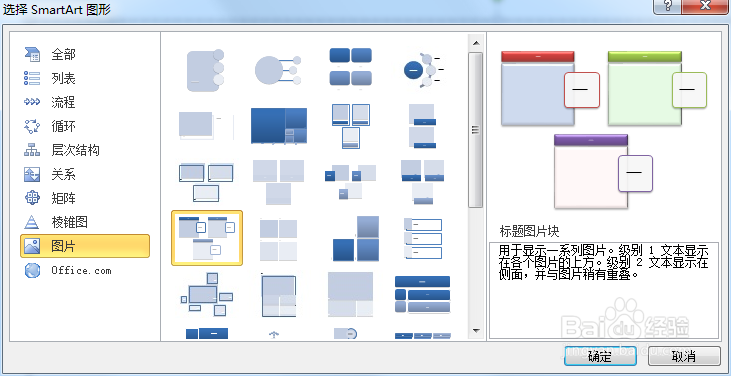Choose center frame with surrounding small frames layout
731x376 pixels.
click(x=206, y=294)
